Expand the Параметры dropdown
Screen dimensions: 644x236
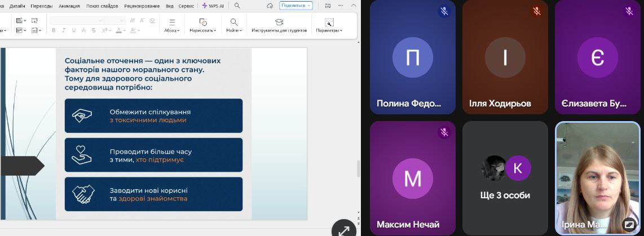[329, 30]
